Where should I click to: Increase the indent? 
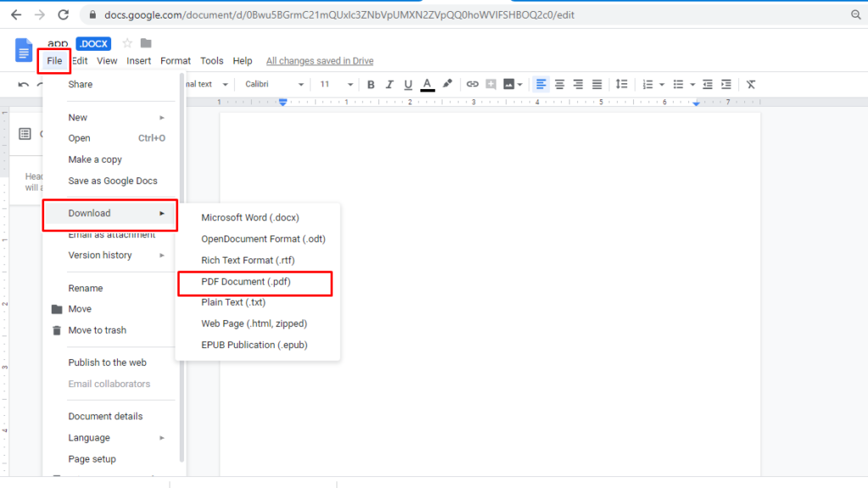coord(726,84)
